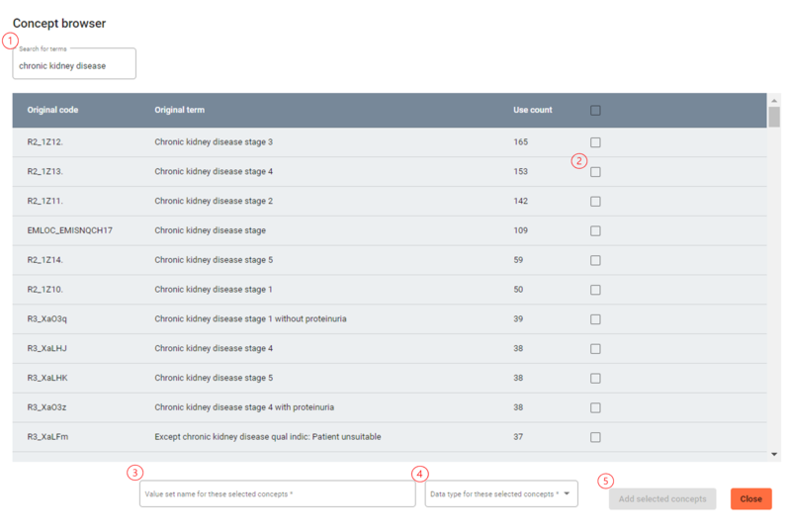This screenshot has height=532, width=791.
Task: Click the 'Add selected concepts' button
Action: 662,498
